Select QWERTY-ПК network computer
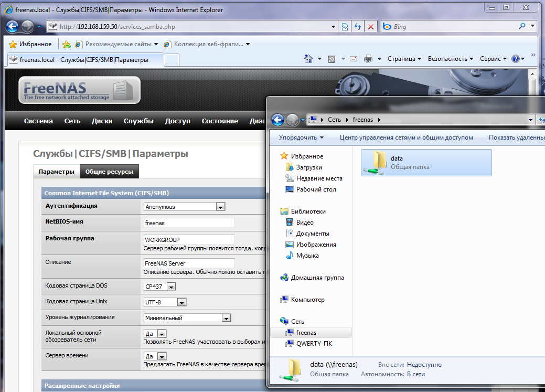Screen dimensions: 545x392 [x=314, y=344]
